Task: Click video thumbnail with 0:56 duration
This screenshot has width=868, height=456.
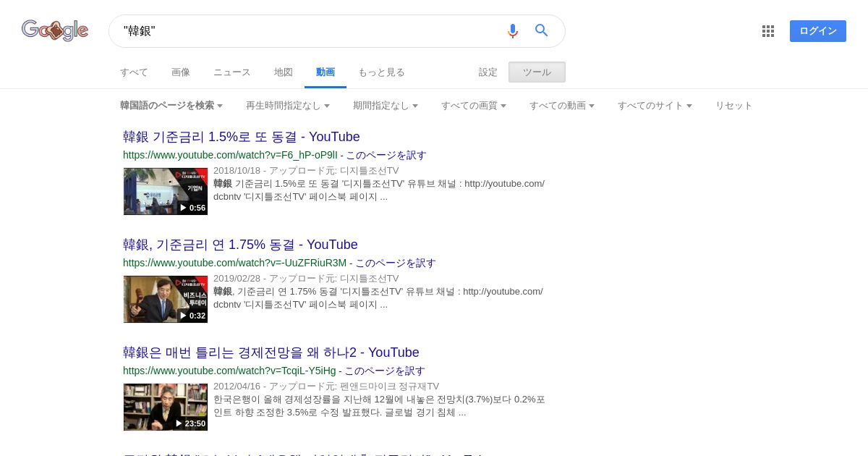Action: (x=166, y=191)
